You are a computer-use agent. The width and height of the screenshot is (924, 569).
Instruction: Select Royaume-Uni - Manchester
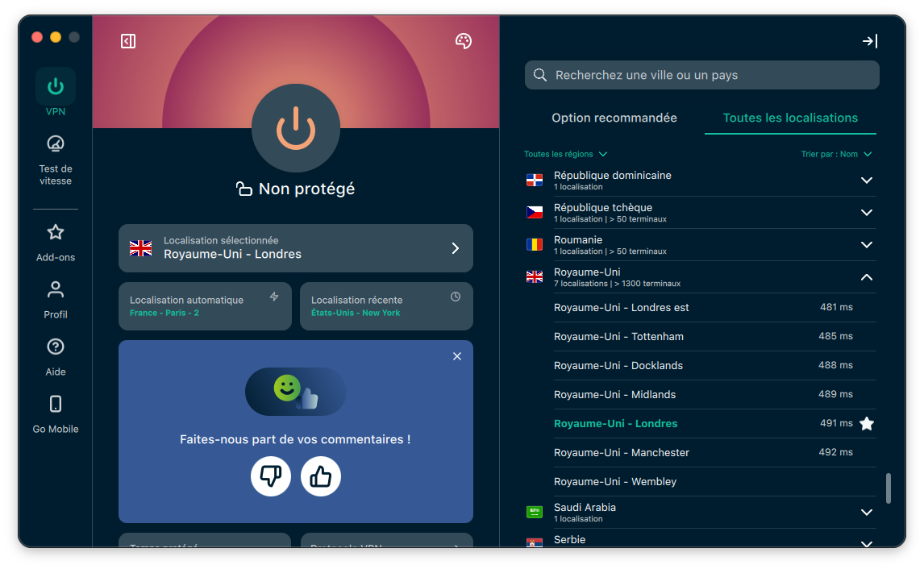click(714, 452)
